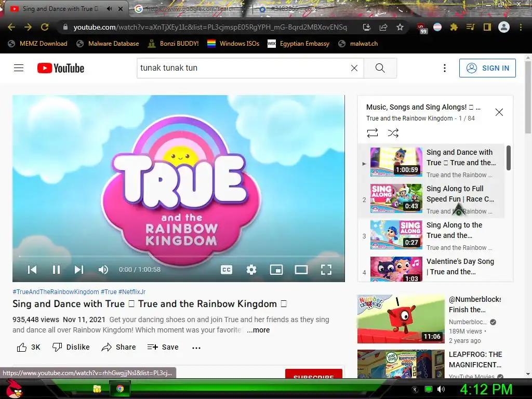Click the SIGN IN button
Viewport: 532px width, 399px height.
[x=487, y=68]
